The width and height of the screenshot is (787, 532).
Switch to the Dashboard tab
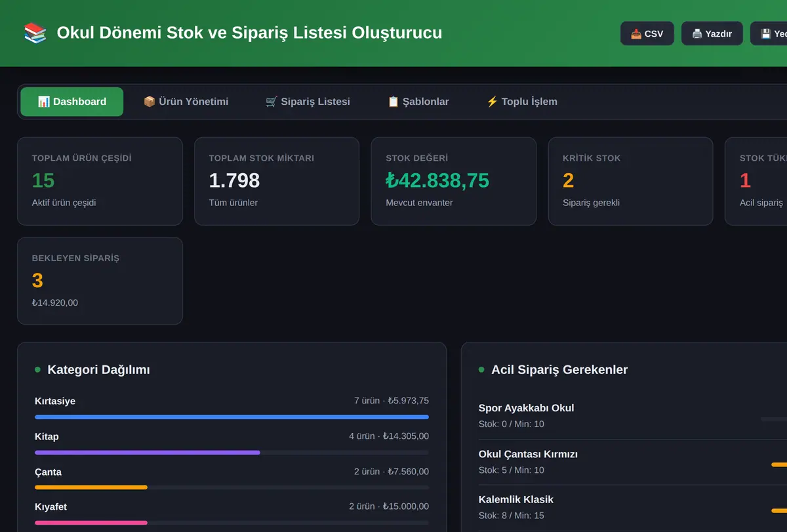(72, 102)
